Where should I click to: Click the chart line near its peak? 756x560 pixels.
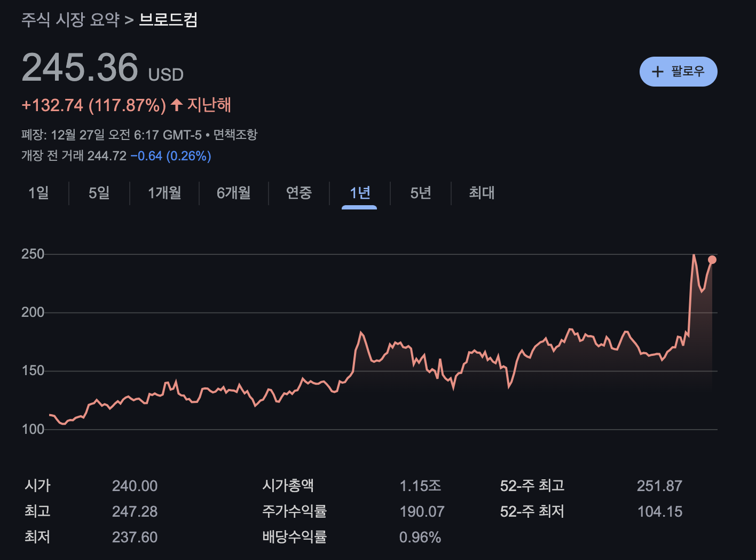[x=694, y=256]
